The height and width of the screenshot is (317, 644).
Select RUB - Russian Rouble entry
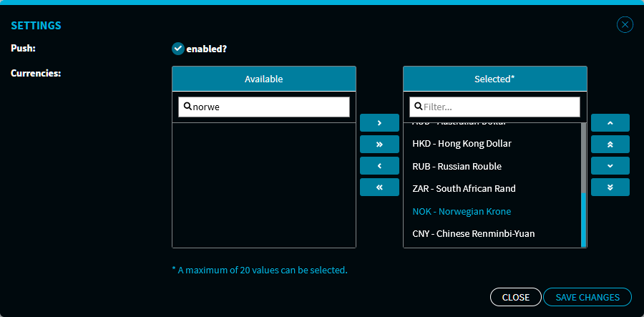point(457,167)
